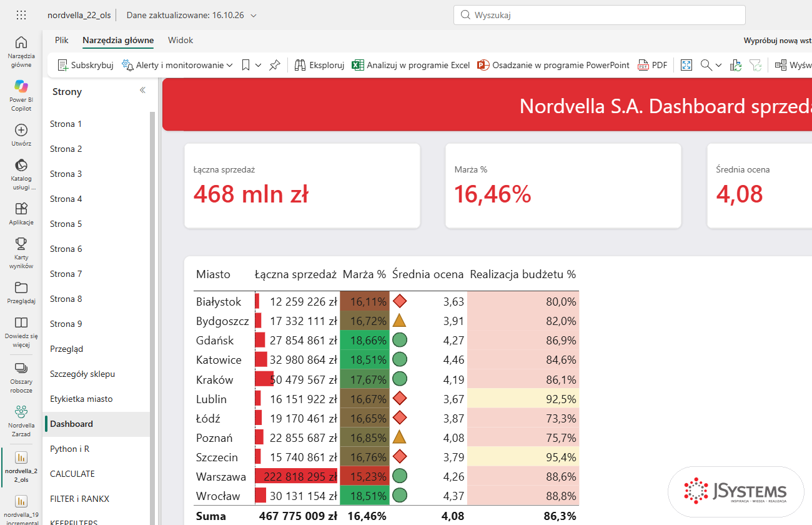Click Eksploruj binoculars button
Viewport: 812px width, 525px height.
[x=319, y=65]
